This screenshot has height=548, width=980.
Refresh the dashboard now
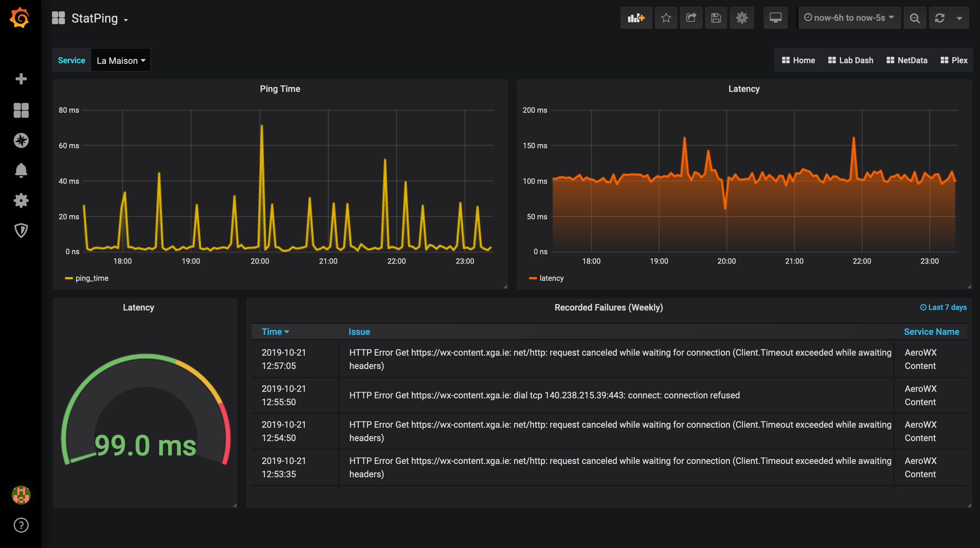[x=939, y=18]
